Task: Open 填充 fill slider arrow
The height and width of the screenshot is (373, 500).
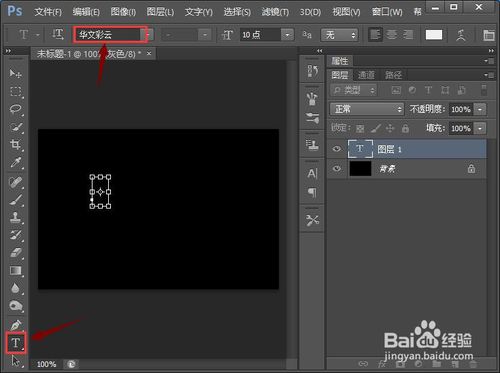Action: [x=480, y=128]
